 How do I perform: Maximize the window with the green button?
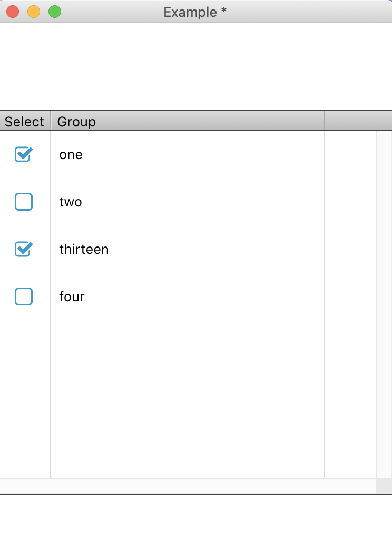(x=55, y=12)
